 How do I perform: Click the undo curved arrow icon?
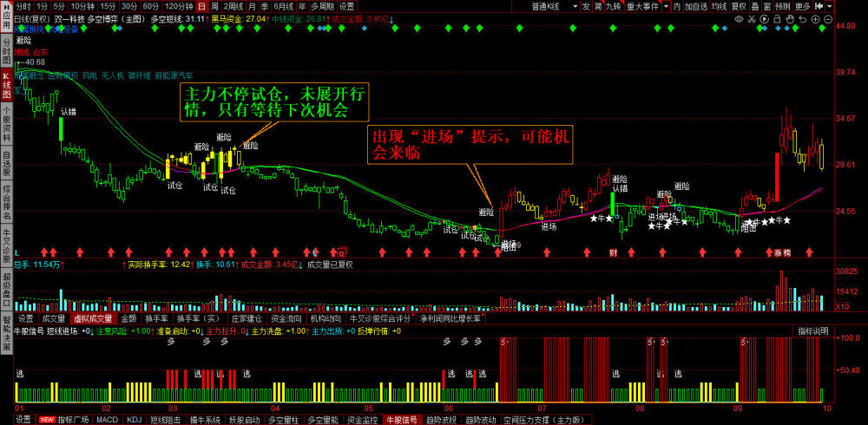(x=803, y=19)
